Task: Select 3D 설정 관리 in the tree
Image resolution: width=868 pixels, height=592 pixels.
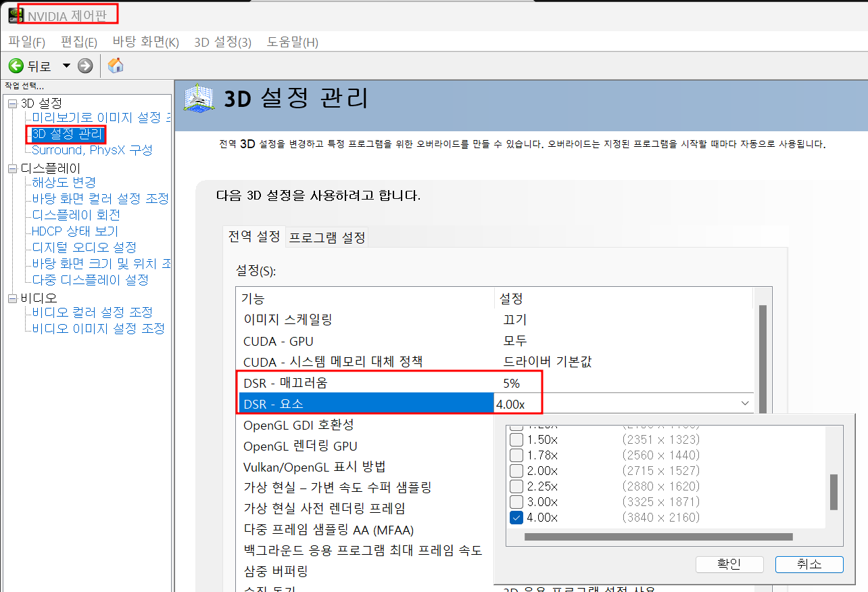Action: pos(67,133)
